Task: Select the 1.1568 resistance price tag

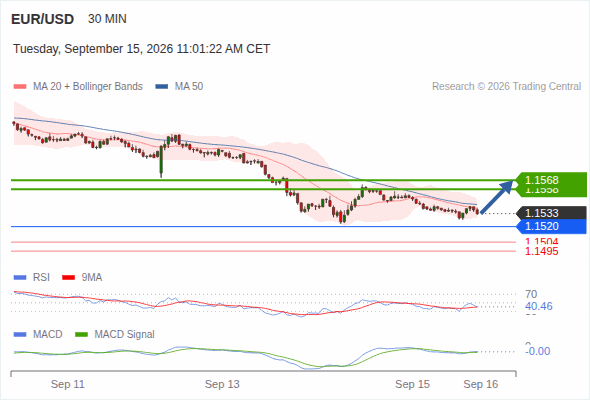Action: (550, 180)
